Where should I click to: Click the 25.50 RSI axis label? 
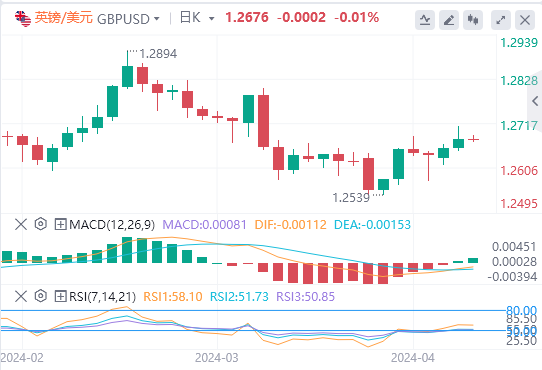click(522, 341)
